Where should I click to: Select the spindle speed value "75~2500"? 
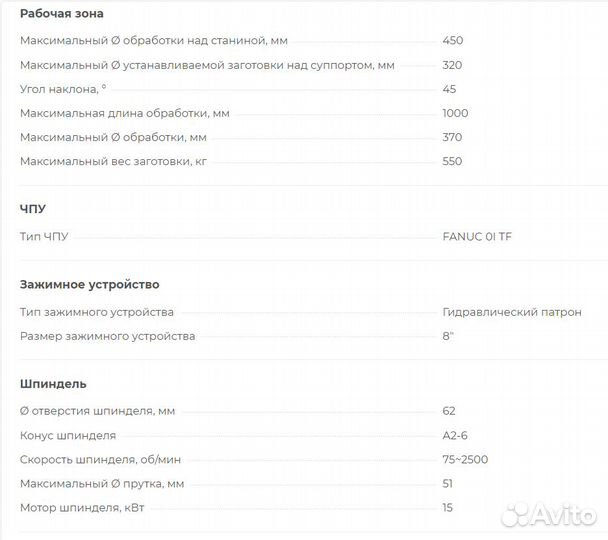click(465, 459)
